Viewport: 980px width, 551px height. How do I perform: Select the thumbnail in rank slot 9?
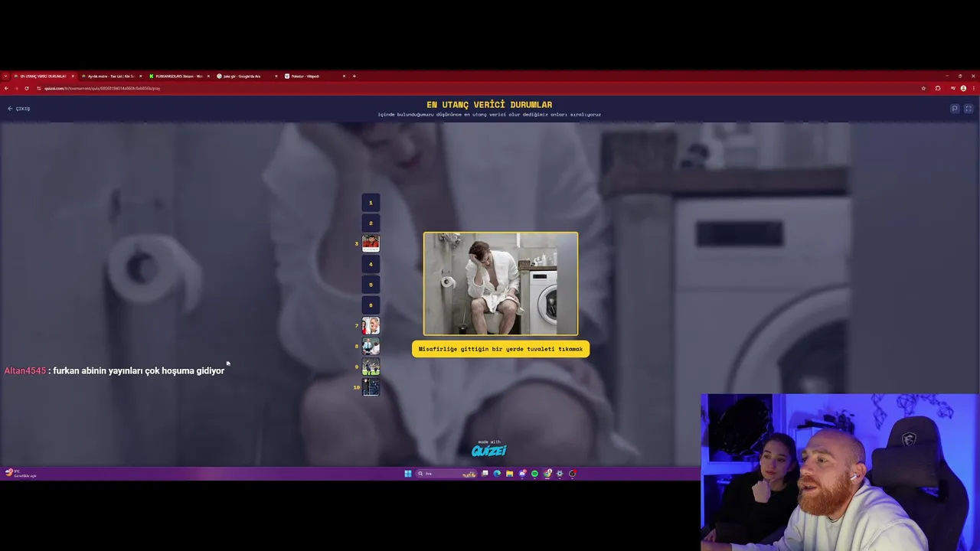click(x=371, y=367)
